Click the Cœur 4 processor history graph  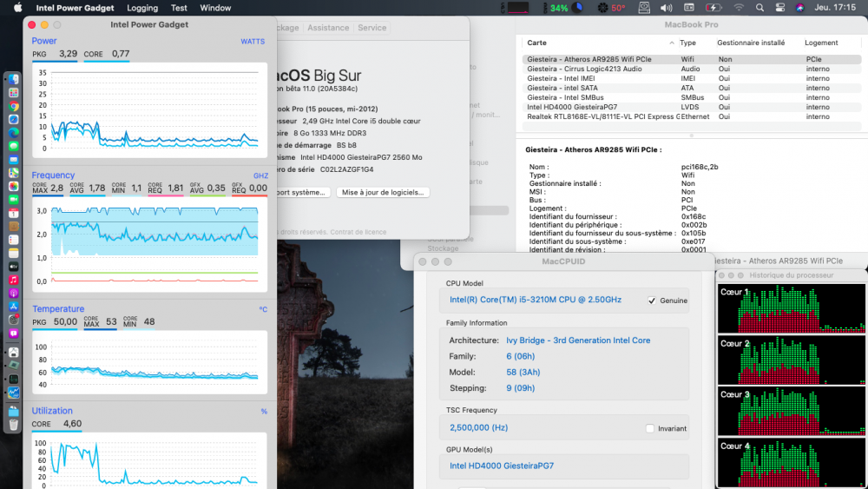(x=792, y=463)
